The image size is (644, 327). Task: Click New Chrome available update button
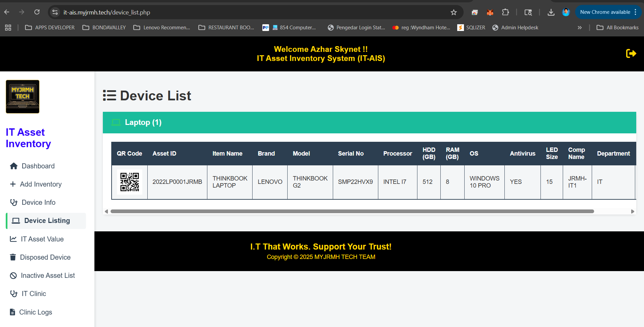[605, 12]
